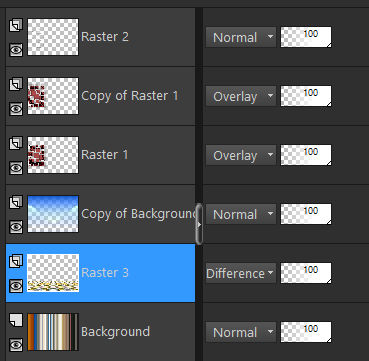Image resolution: width=369 pixels, height=361 pixels.
Task: Click the layer type icon for Copy of Background
Action: pyautogui.click(x=16, y=202)
